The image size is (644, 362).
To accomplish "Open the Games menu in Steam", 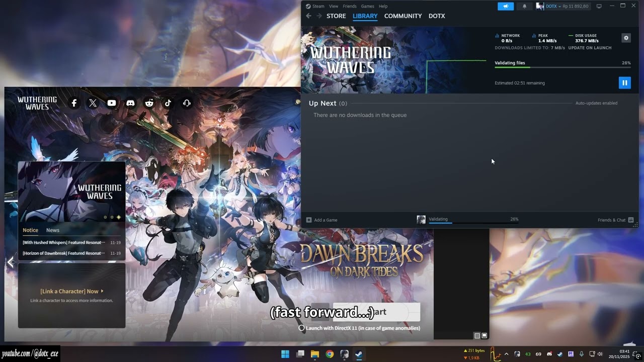I will pos(367,6).
